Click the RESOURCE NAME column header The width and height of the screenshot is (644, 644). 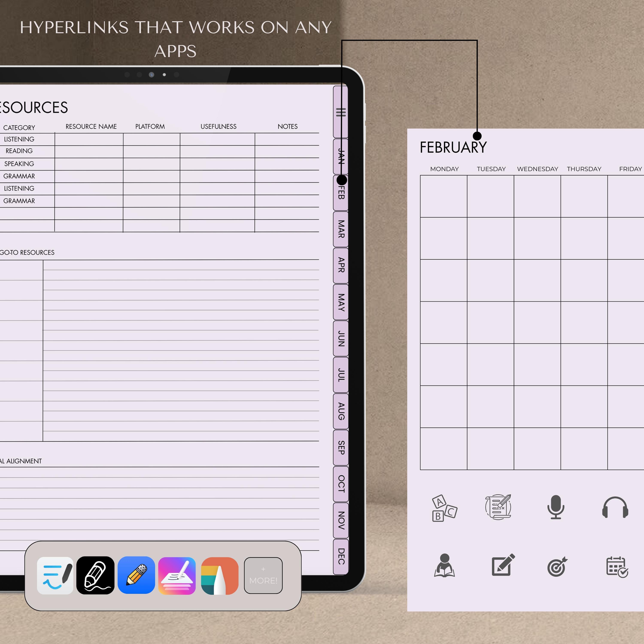pos(91,127)
